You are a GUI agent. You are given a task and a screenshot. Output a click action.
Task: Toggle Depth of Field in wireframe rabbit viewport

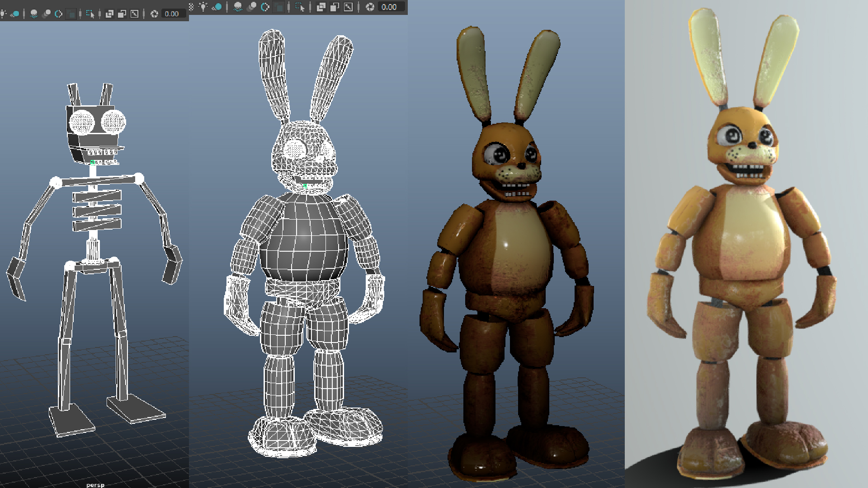click(x=278, y=7)
